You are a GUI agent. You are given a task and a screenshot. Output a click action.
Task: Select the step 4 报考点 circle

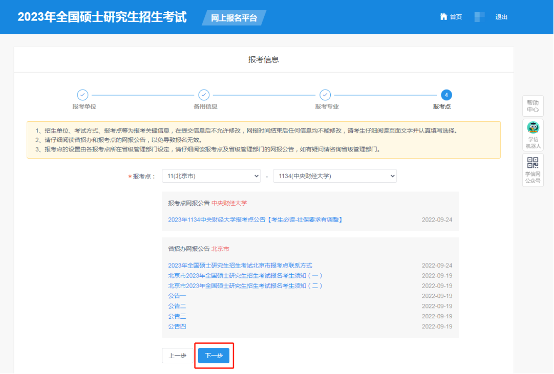446,95
